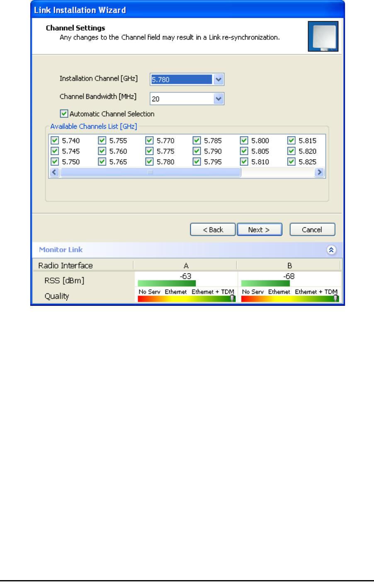Open the Channel Bandwidth dropdown arrow
374x588 pixels.
[x=219, y=99]
